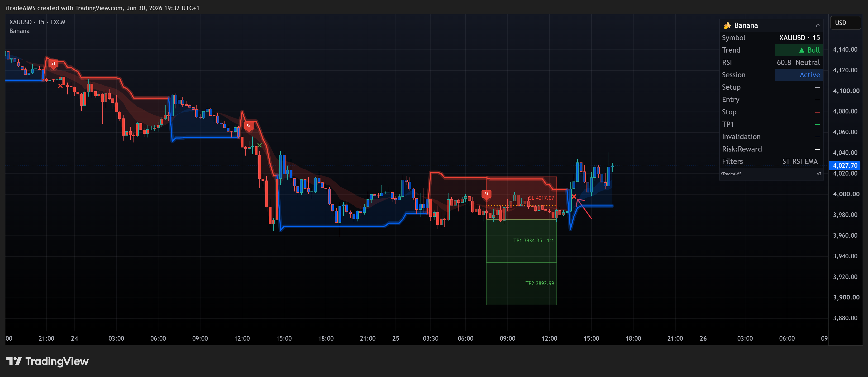Click the green Bull triangle in Trend row
Viewport: 868px width, 377px height.
tap(802, 50)
